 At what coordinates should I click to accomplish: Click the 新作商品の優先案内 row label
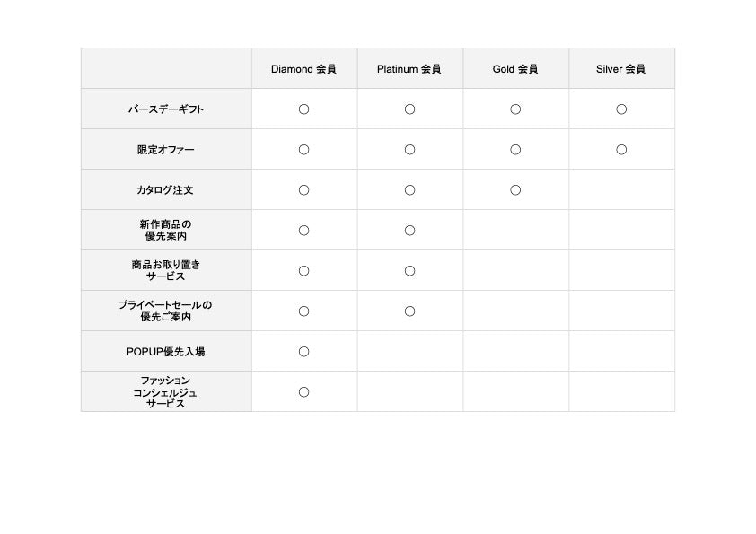[166, 230]
